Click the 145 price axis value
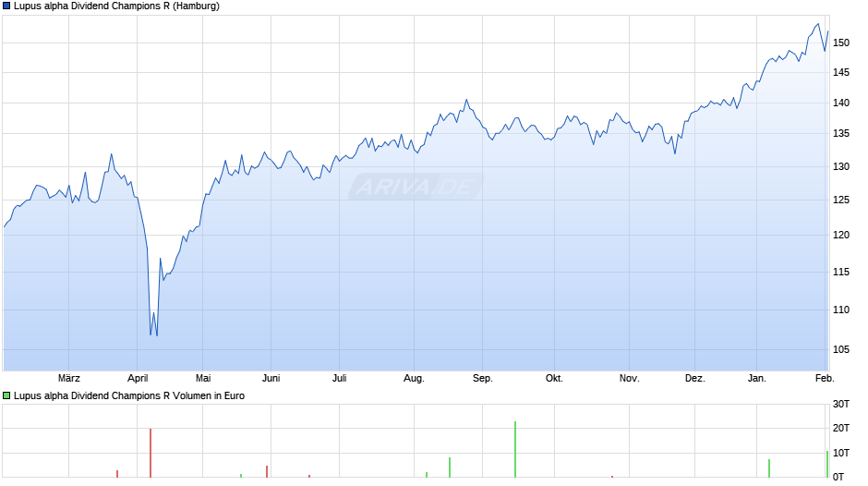The width and height of the screenshot is (868, 486). [x=841, y=72]
